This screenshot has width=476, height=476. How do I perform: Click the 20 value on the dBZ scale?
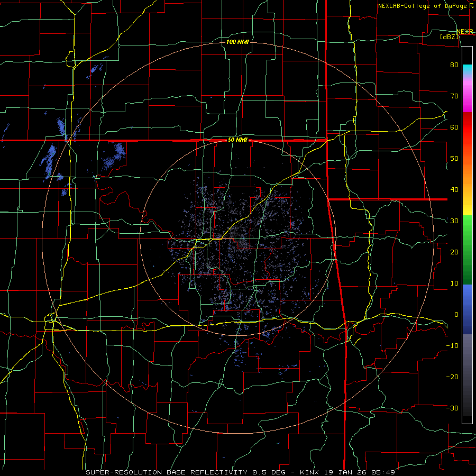click(x=454, y=252)
